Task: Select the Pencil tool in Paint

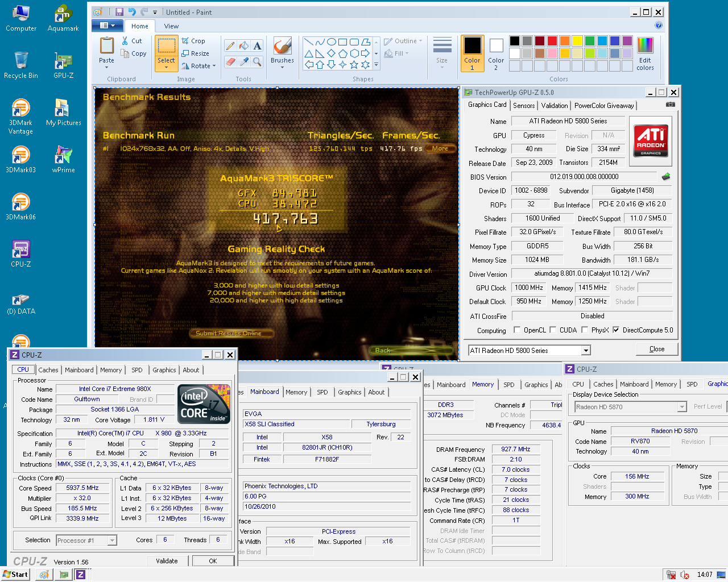Action: coord(230,46)
